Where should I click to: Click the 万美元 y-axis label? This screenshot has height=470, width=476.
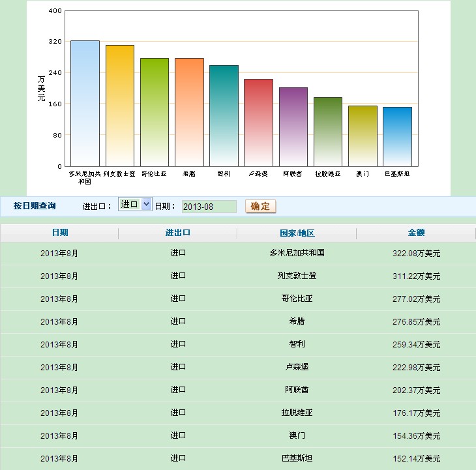pos(41,89)
